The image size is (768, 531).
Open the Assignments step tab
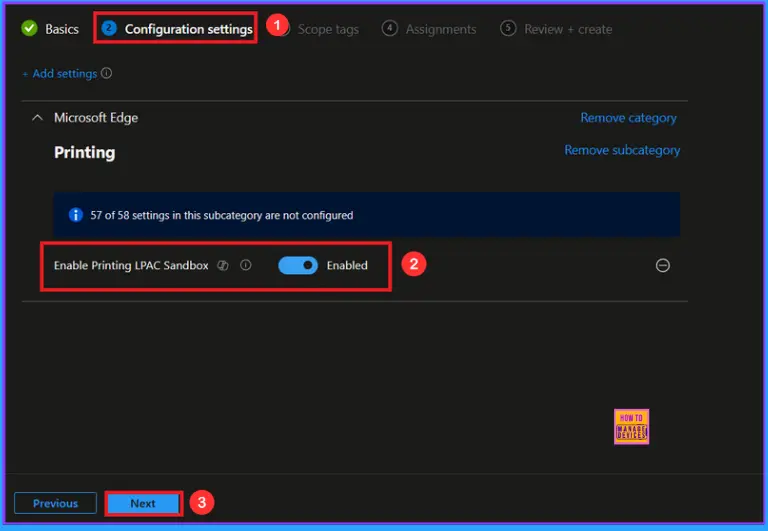[x=429, y=29]
